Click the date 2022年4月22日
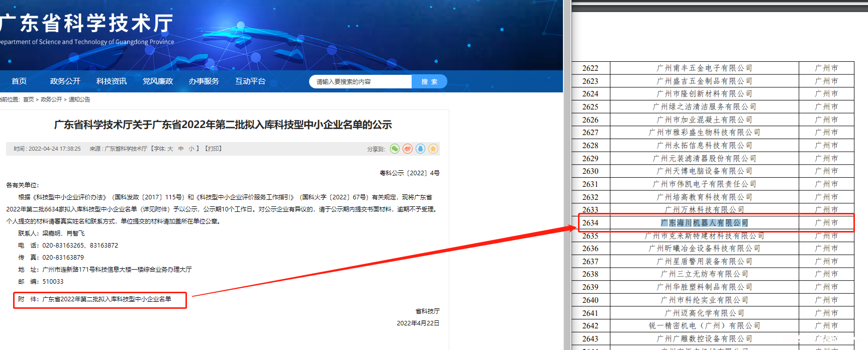The image size is (868, 350). (418, 323)
